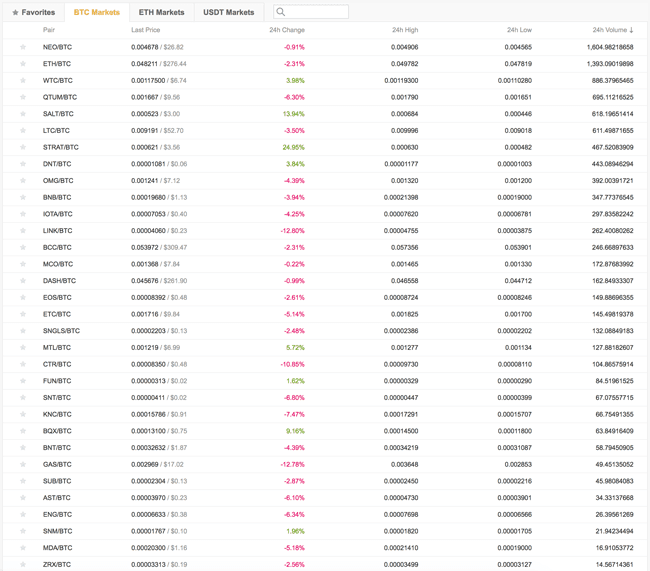Open the DASH/BTC pair name

pyautogui.click(x=59, y=281)
